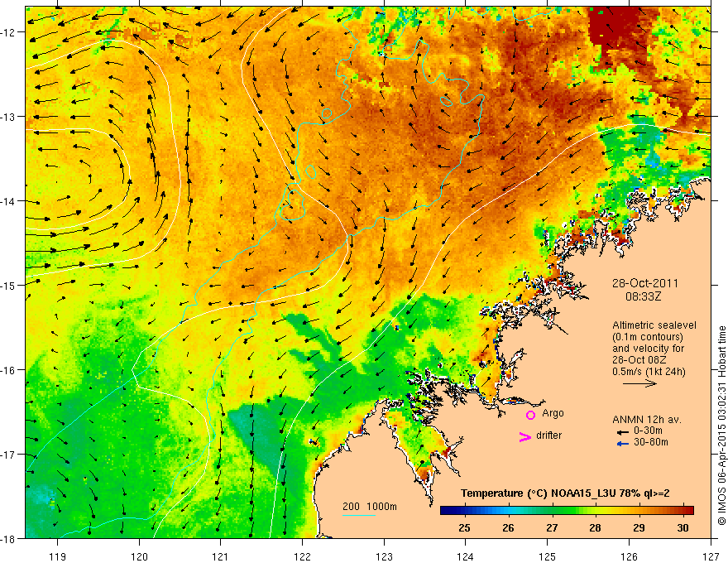This screenshot has width=728, height=563.
Task: Click the Temperature NOAA15_L3U colorbar title
Action: pos(565,493)
